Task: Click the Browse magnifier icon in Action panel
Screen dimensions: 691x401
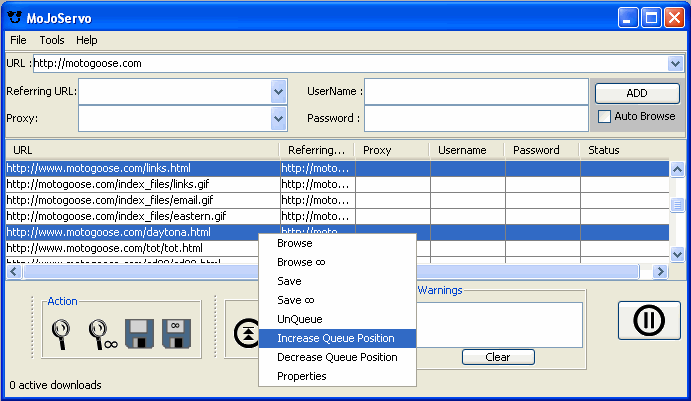Action: [x=60, y=334]
